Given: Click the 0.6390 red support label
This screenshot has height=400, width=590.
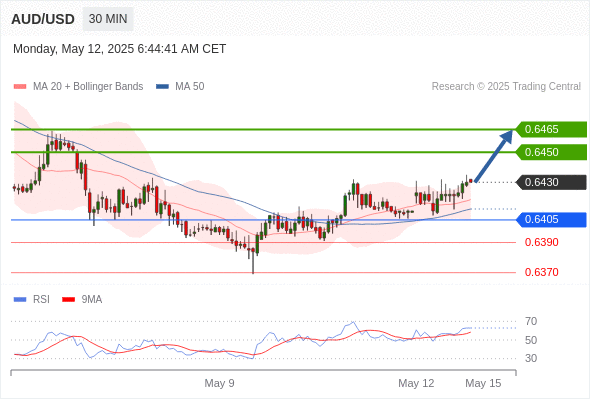Looking at the screenshot, I should point(541,242).
